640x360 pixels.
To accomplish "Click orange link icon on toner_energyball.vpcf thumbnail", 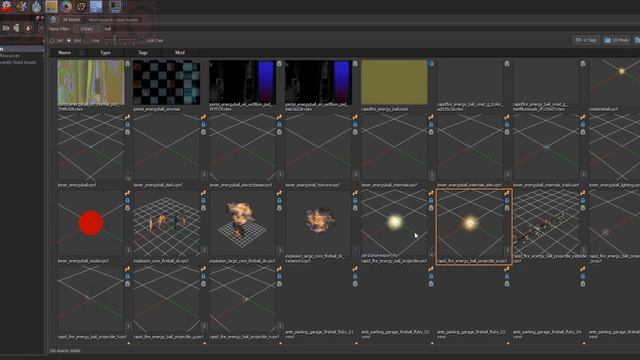I will (127, 118).
